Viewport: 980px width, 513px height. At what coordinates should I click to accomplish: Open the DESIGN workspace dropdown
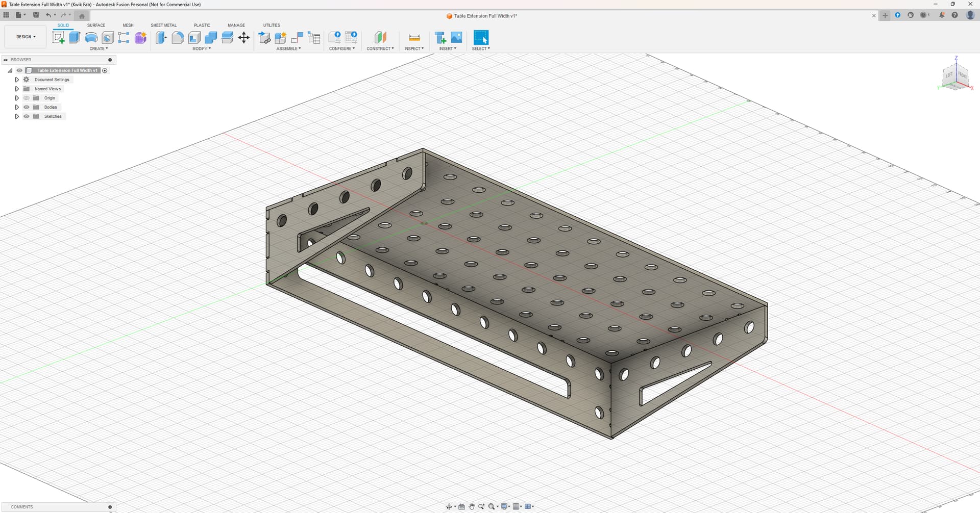coord(26,37)
